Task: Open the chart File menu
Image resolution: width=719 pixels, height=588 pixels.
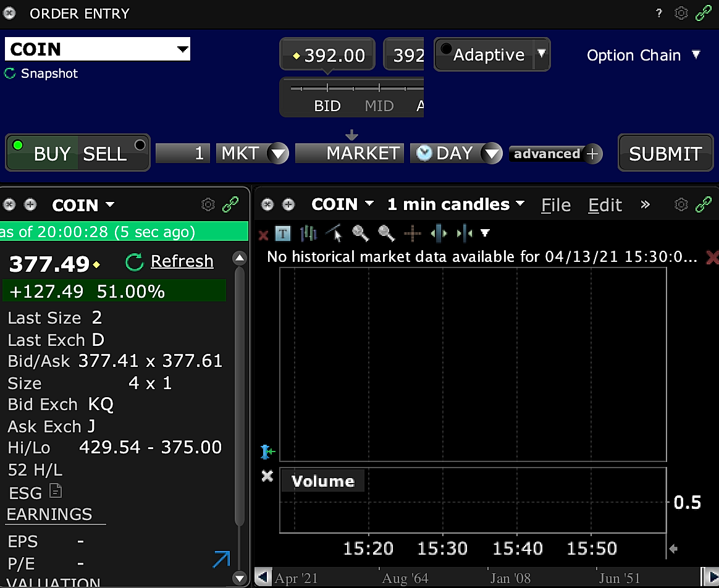Action: click(x=556, y=205)
